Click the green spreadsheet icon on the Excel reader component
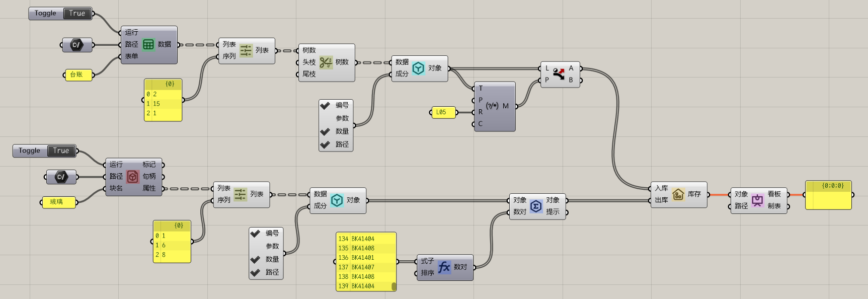This screenshot has width=868, height=299. 148,44
